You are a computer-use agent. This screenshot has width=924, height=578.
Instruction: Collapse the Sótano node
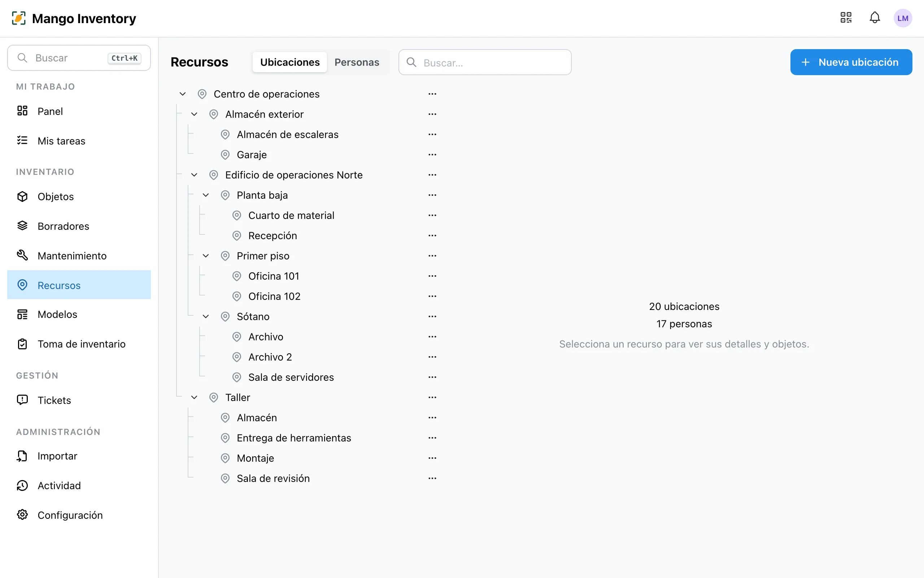coord(205,316)
